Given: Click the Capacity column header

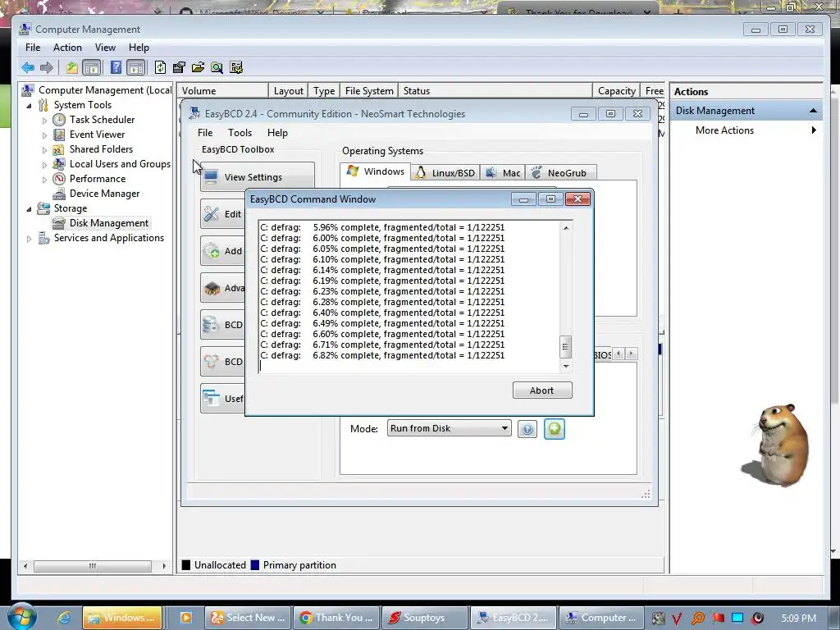Looking at the screenshot, I should click(617, 90).
